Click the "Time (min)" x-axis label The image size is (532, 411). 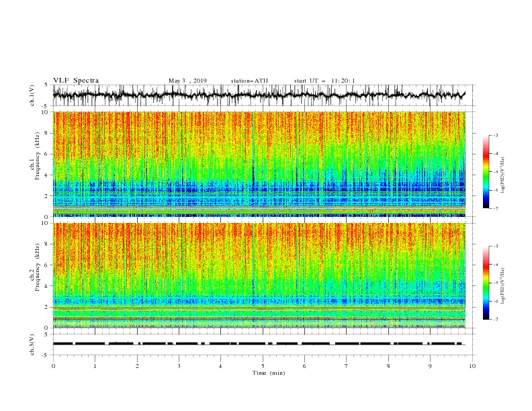pyautogui.click(x=269, y=373)
